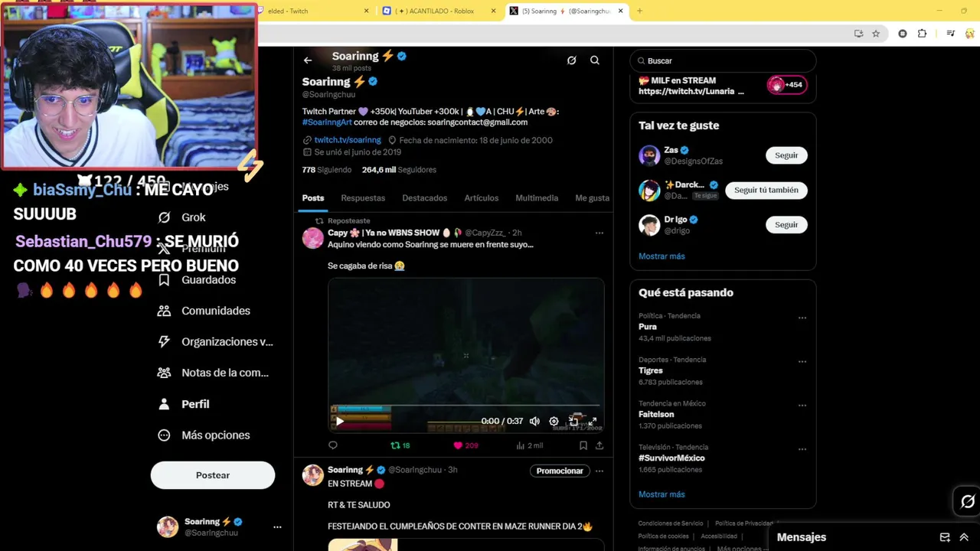Switch to the Me gusta tab
Screen dimensions: 980x551
(593, 198)
